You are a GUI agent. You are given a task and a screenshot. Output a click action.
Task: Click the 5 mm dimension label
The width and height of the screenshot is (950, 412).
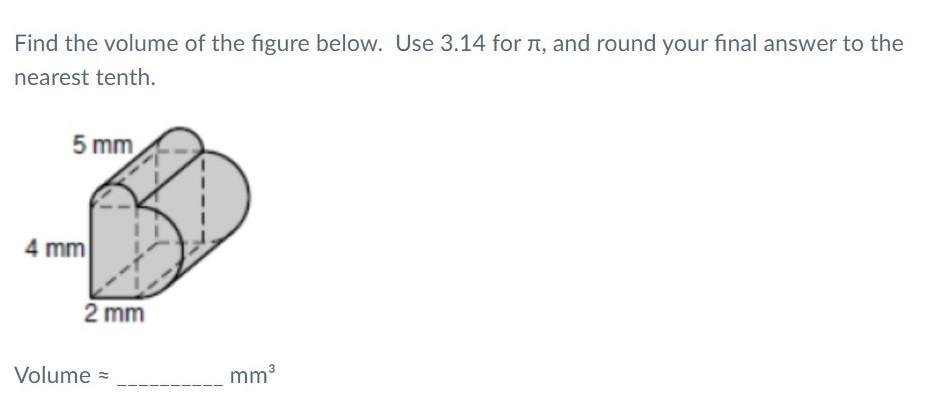point(102,145)
